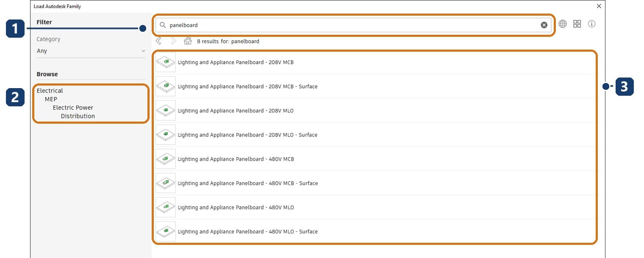
Task: Select Electric Power Distribution tree node
Action: point(74,112)
